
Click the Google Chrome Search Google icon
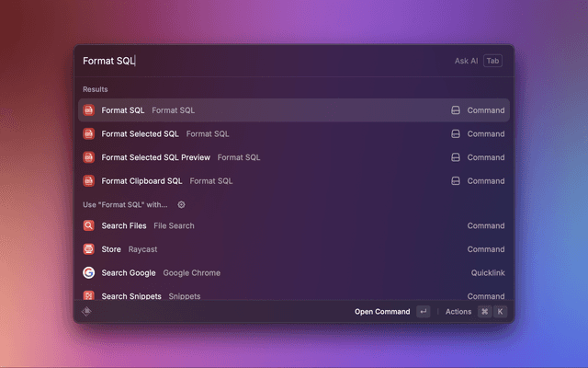89,273
